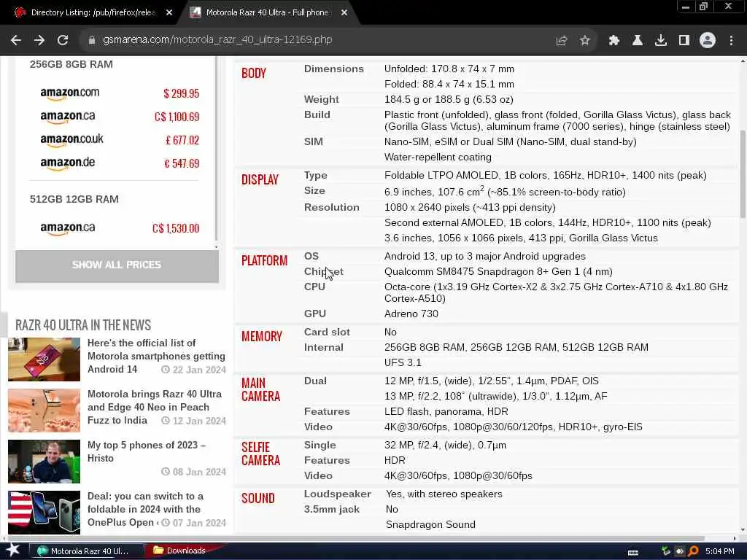Click the Resolution spec label
Screen dimensions: 747x560
(x=332, y=207)
